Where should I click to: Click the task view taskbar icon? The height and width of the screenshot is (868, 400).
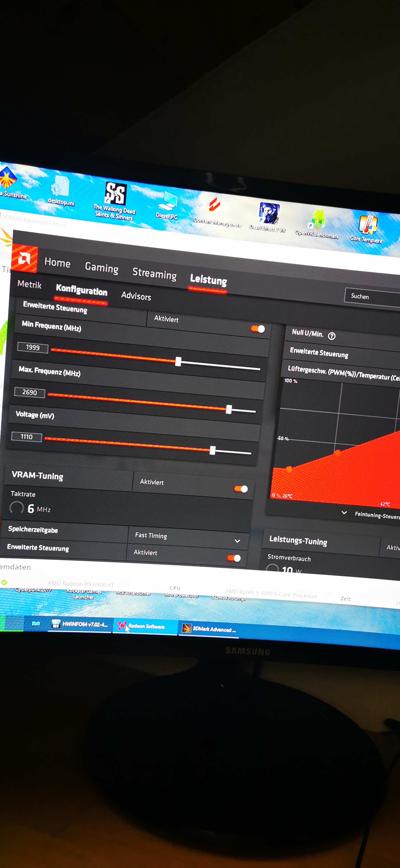pos(36,623)
